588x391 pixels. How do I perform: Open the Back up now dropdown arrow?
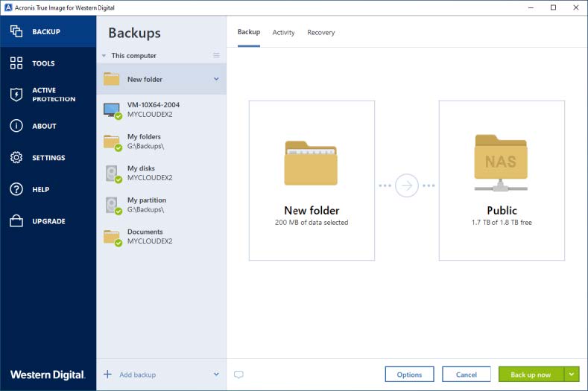572,374
